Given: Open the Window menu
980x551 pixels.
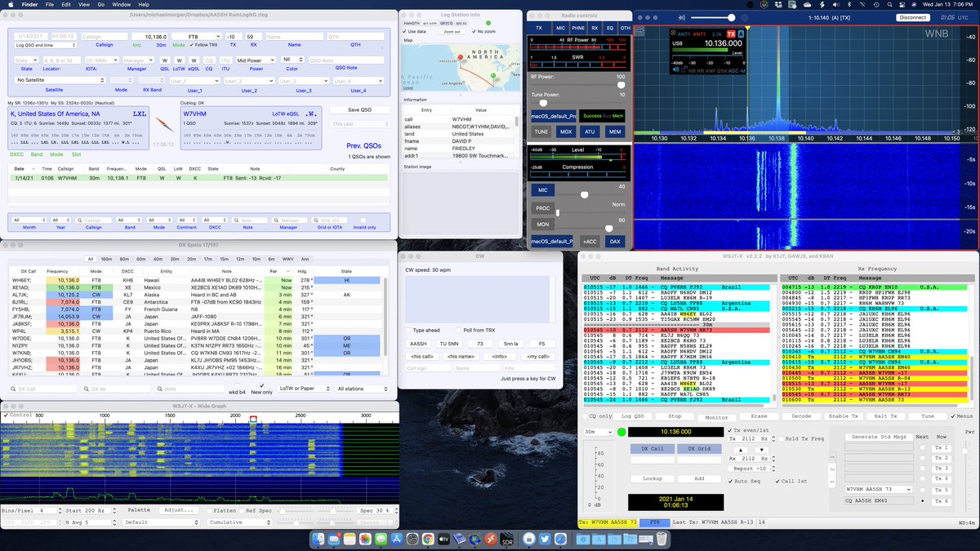Looking at the screenshot, I should point(121,4).
